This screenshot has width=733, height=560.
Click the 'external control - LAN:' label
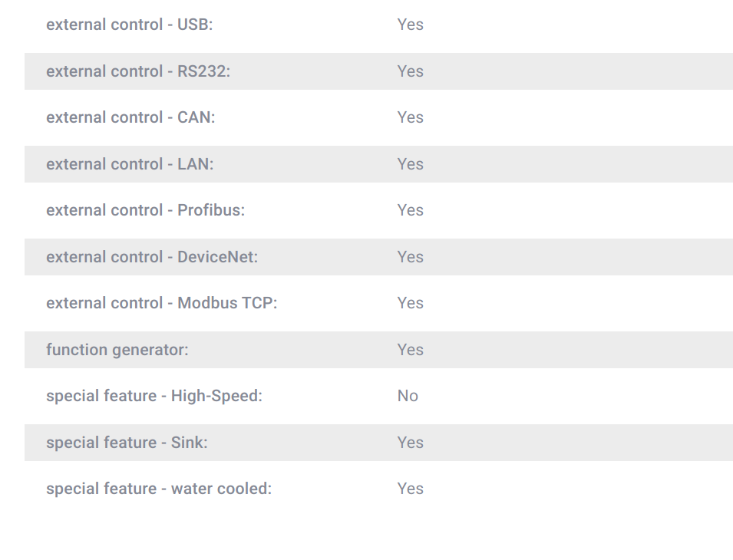pyautogui.click(x=130, y=164)
